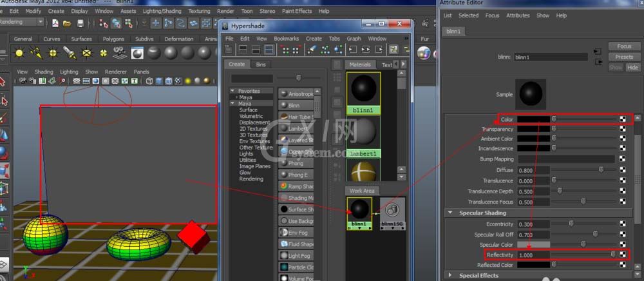The image size is (644, 281).
Task: Click the checker map button for Diffuse
Action: click(623, 170)
